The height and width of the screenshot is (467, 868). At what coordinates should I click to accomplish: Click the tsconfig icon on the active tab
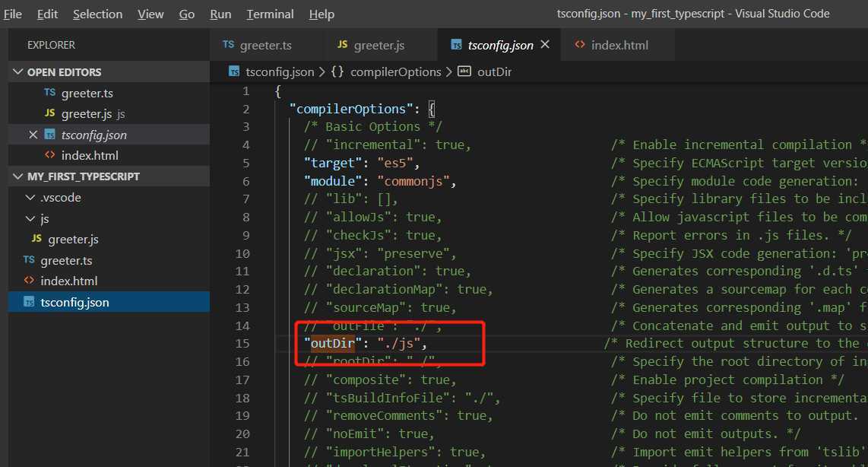(x=456, y=45)
